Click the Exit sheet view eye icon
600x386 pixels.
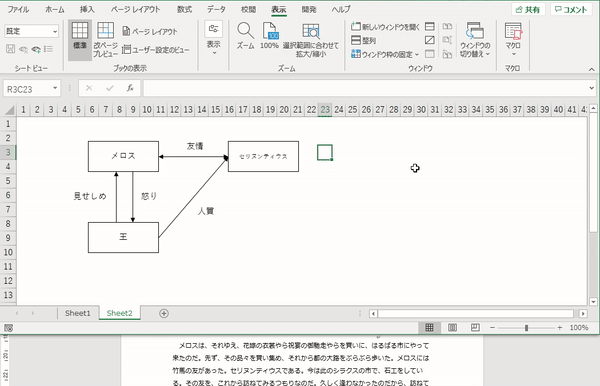coord(23,49)
